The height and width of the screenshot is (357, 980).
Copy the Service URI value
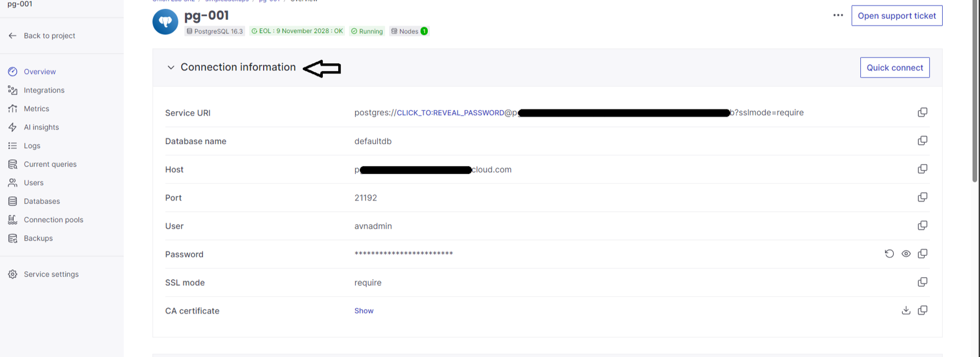tap(922, 113)
